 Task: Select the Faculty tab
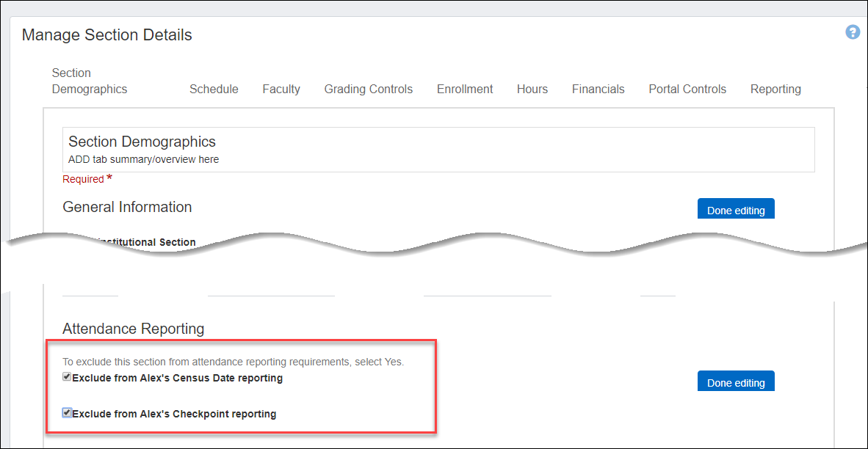[x=281, y=90]
